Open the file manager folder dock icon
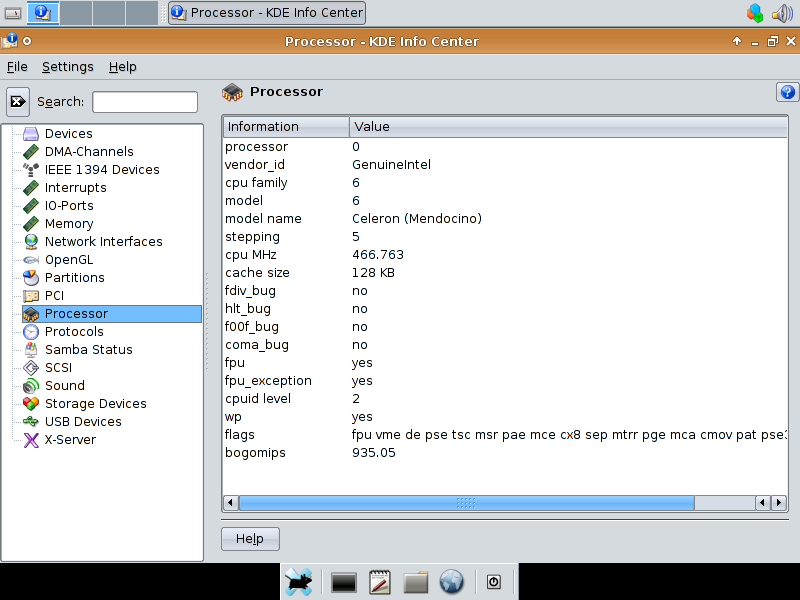This screenshot has height=600, width=800. pos(416,582)
